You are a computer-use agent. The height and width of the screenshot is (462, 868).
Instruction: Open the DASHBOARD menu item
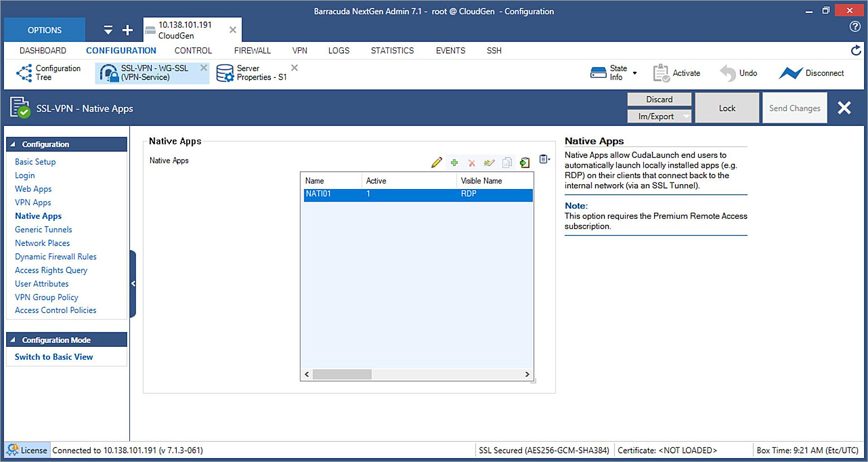(x=43, y=50)
